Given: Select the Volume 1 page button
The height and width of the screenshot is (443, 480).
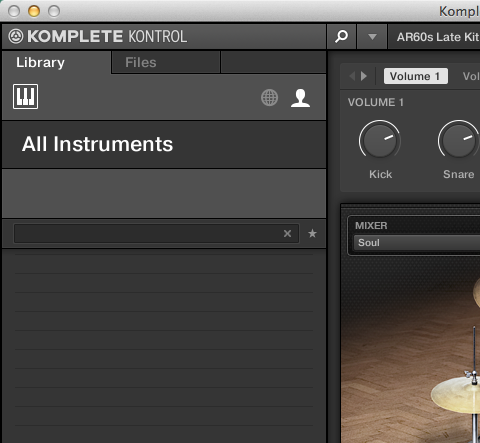Looking at the screenshot, I should (x=415, y=76).
